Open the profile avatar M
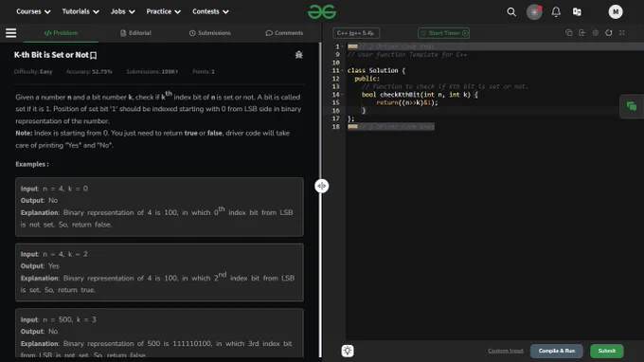This screenshot has width=644, height=362. tap(616, 12)
